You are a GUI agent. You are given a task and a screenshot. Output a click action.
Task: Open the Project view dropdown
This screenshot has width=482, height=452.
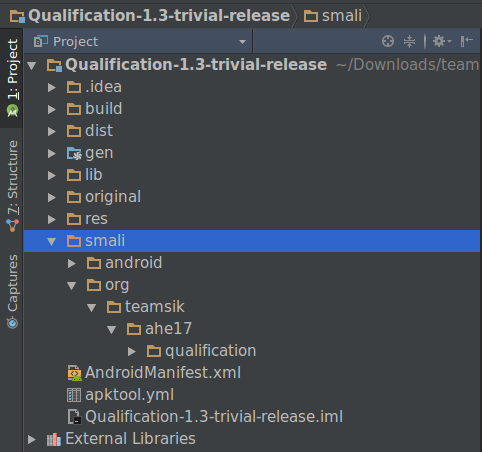pyautogui.click(x=242, y=42)
